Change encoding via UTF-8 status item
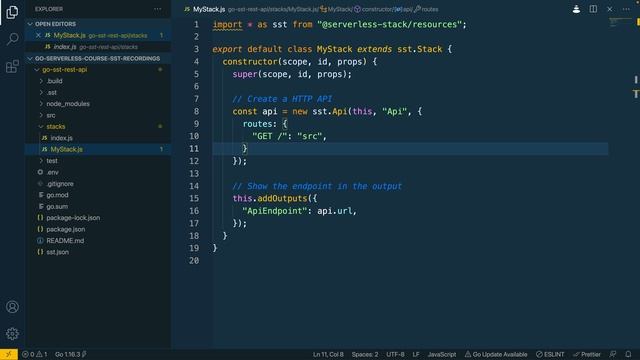The image size is (640, 360). tap(395, 354)
